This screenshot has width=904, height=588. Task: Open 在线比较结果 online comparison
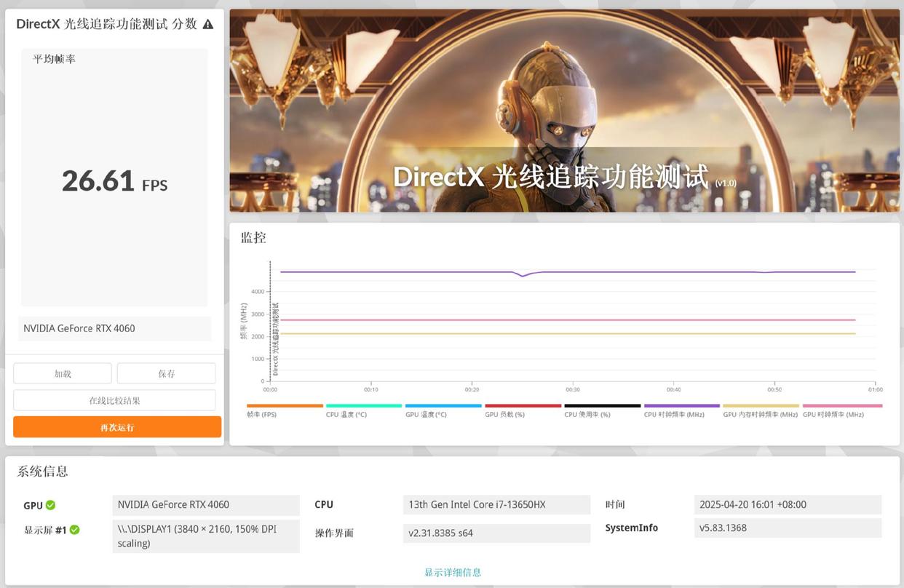pos(114,400)
